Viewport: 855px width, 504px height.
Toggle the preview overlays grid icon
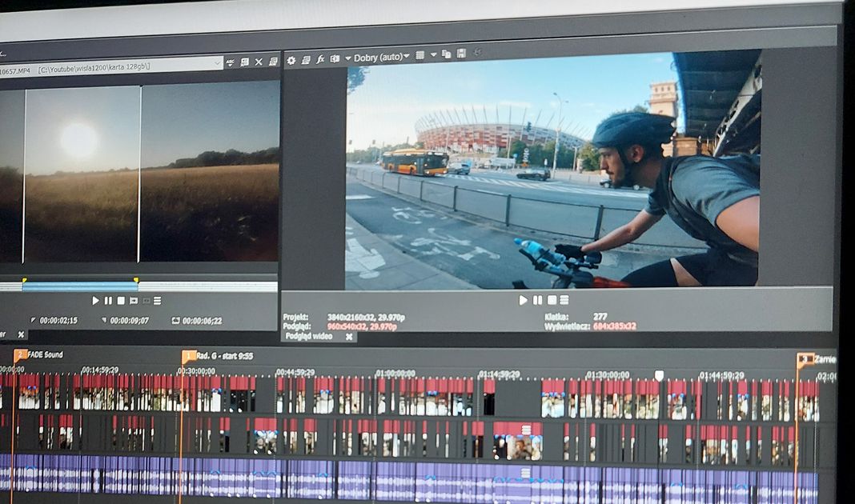[x=419, y=55]
